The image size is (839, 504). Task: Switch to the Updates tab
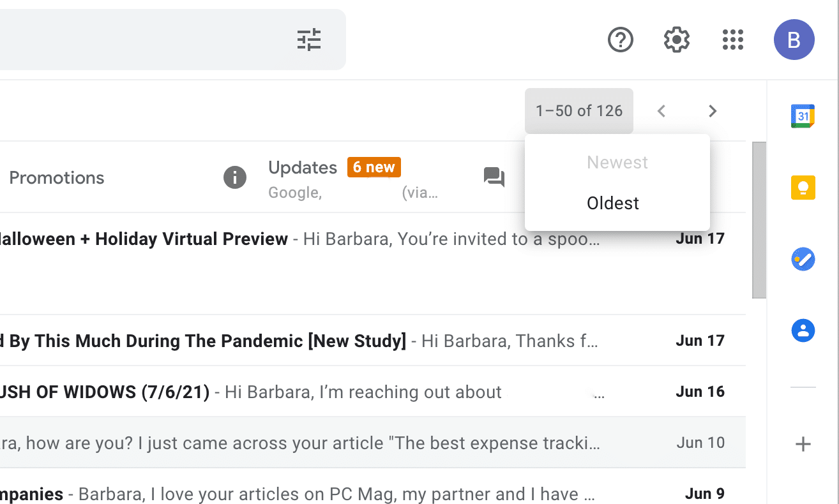coord(303,168)
